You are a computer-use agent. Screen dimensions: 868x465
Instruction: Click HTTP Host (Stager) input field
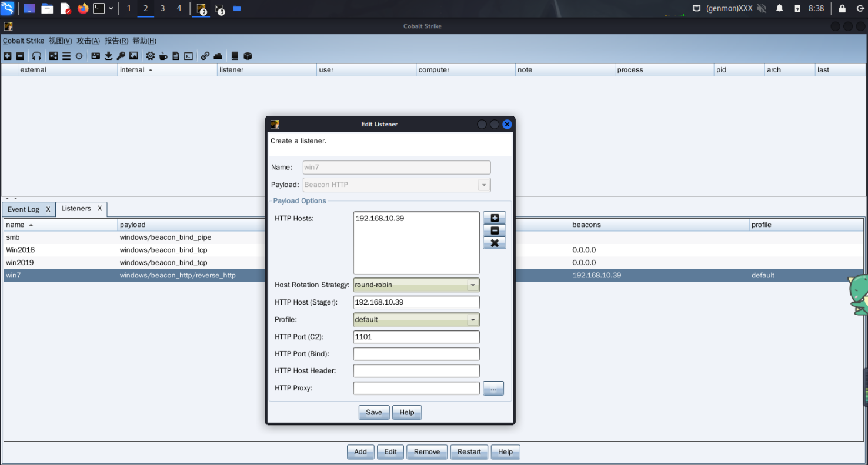coord(416,302)
